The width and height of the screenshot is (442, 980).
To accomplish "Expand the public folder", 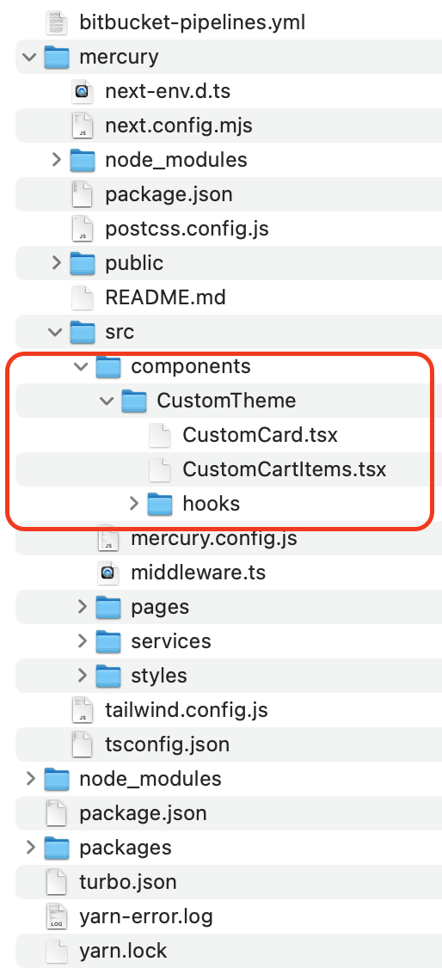I will point(57,262).
